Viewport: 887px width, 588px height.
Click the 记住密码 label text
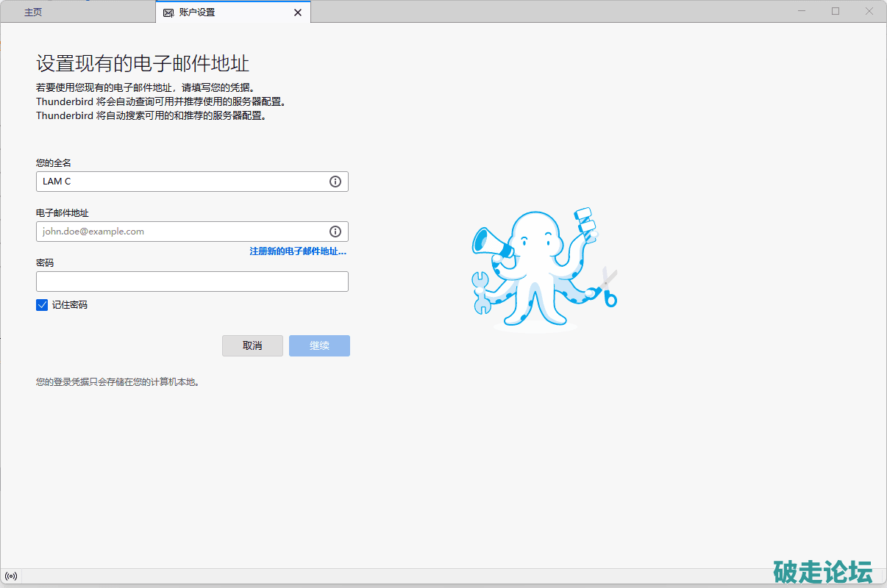[70, 304]
